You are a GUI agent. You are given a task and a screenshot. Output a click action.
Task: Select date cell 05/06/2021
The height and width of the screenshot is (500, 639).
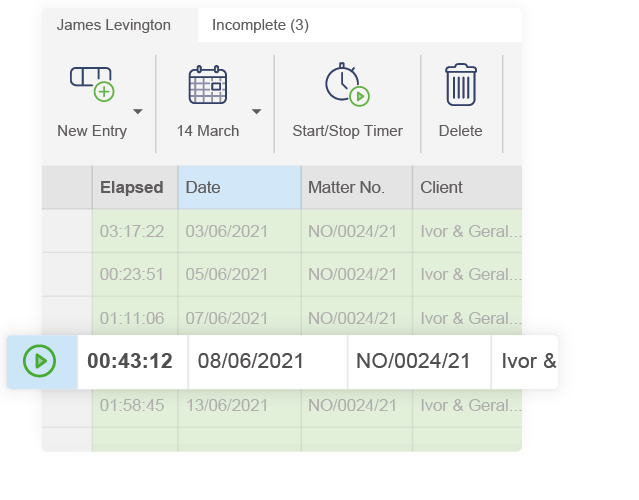click(240, 274)
